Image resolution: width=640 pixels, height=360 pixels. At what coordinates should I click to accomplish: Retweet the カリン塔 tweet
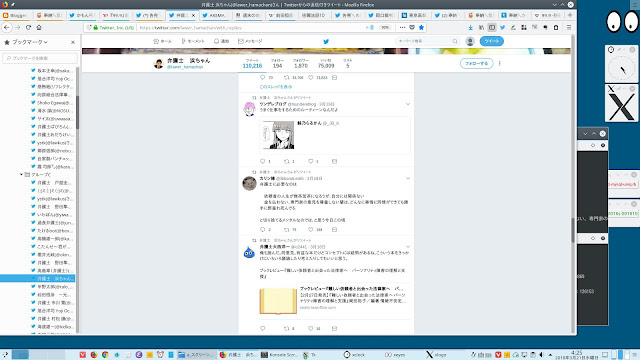point(287,229)
